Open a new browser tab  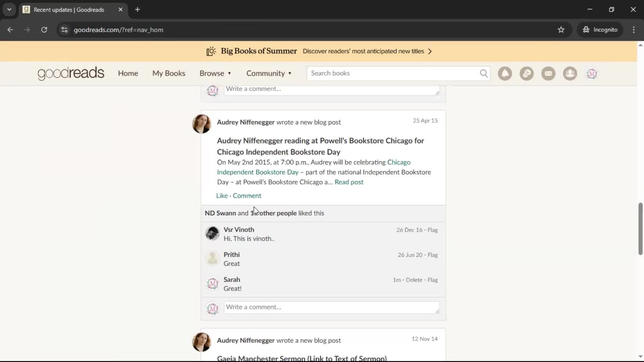pos(138,10)
